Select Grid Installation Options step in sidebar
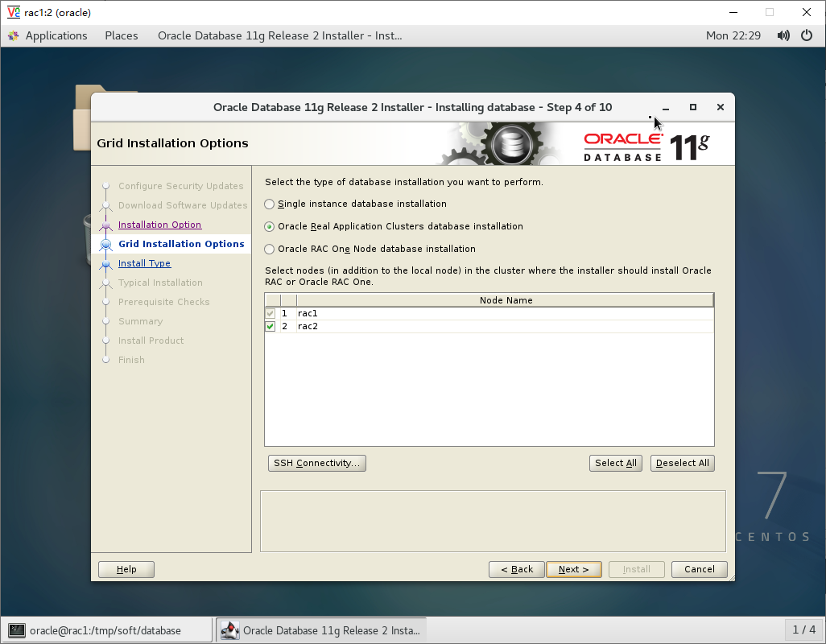 tap(181, 244)
